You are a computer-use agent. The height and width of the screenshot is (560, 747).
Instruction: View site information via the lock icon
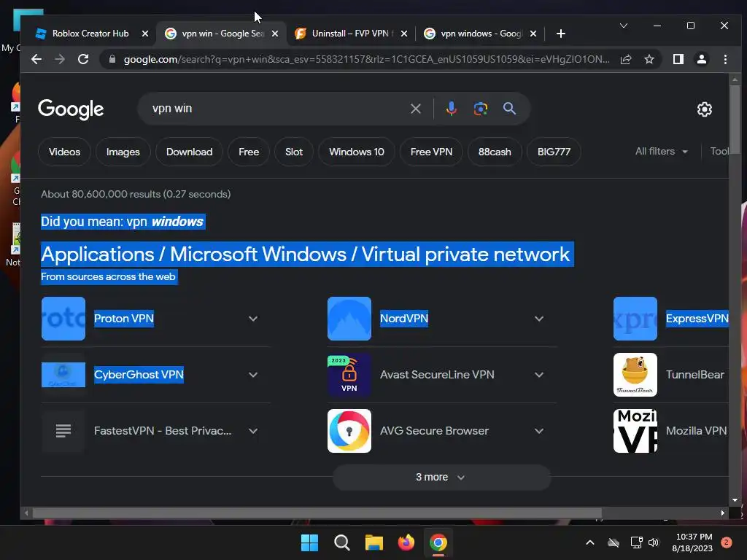pyautogui.click(x=112, y=59)
